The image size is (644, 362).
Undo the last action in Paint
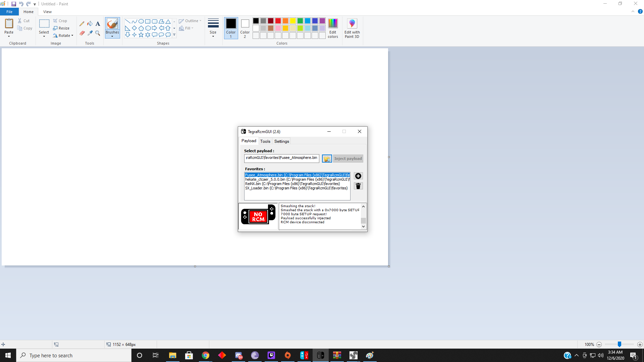point(21,4)
